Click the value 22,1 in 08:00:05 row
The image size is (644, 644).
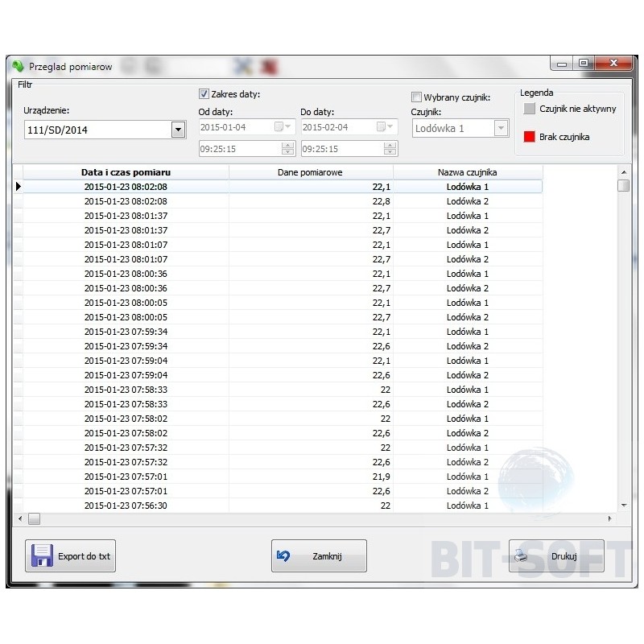point(382,303)
